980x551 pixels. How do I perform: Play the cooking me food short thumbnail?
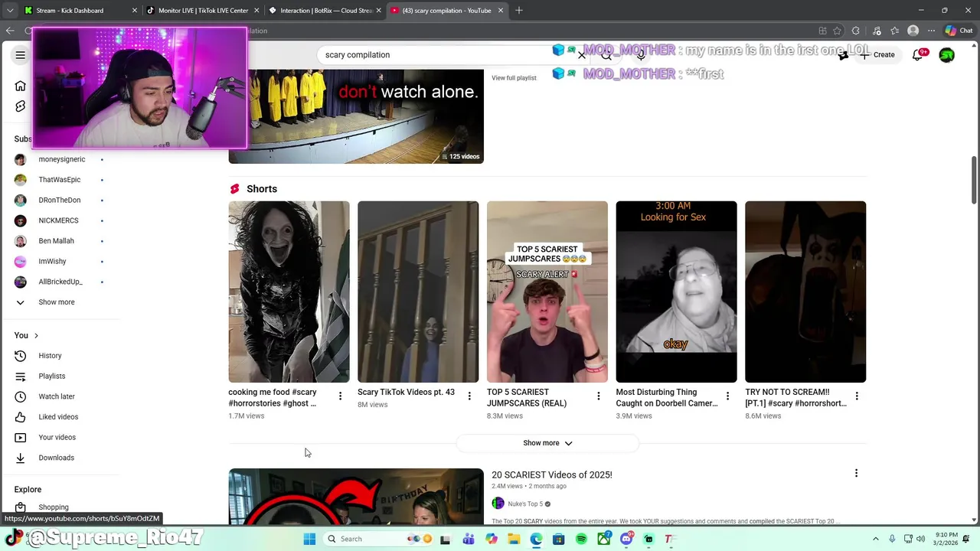click(289, 292)
